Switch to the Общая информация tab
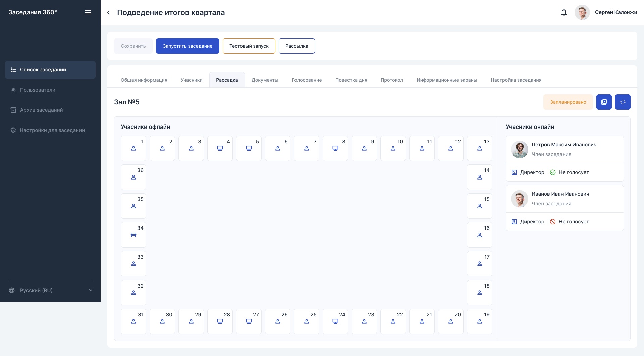The image size is (644, 356). pyautogui.click(x=144, y=80)
